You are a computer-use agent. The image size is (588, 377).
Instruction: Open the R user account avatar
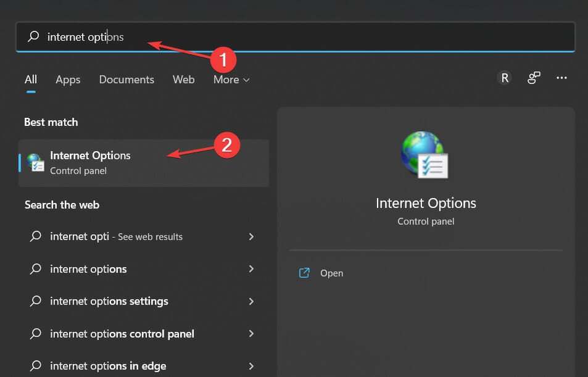point(505,78)
